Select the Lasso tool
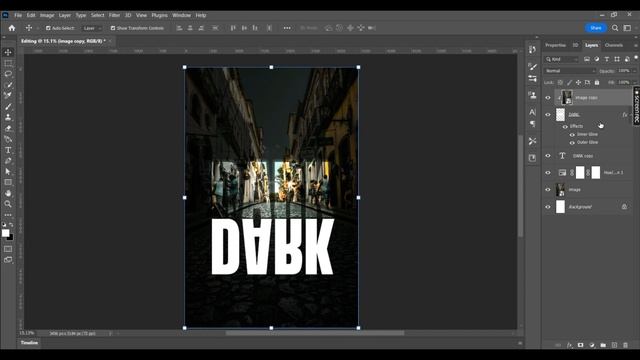 coord(8,74)
